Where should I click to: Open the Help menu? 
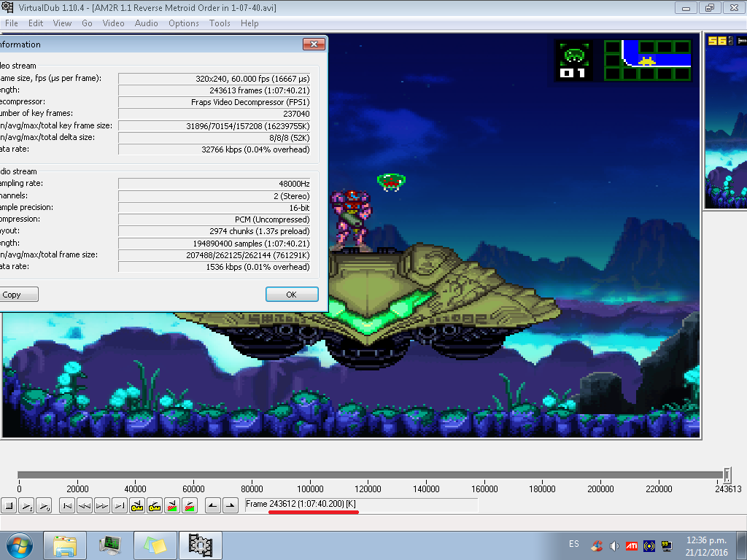(x=249, y=23)
